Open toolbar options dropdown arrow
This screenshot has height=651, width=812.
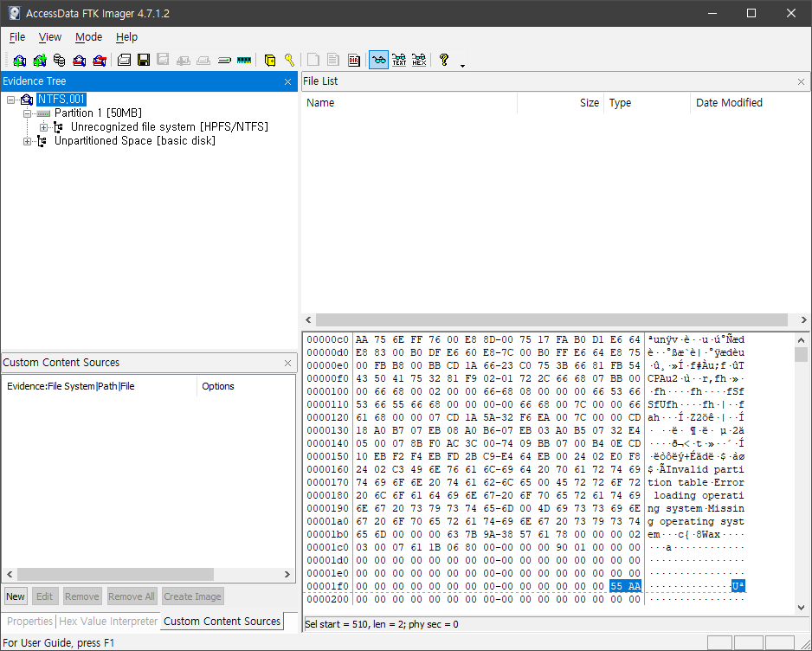point(462,65)
